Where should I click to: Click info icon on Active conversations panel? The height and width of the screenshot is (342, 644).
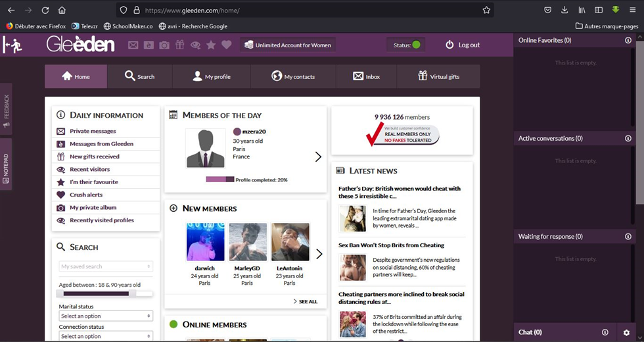coord(628,139)
